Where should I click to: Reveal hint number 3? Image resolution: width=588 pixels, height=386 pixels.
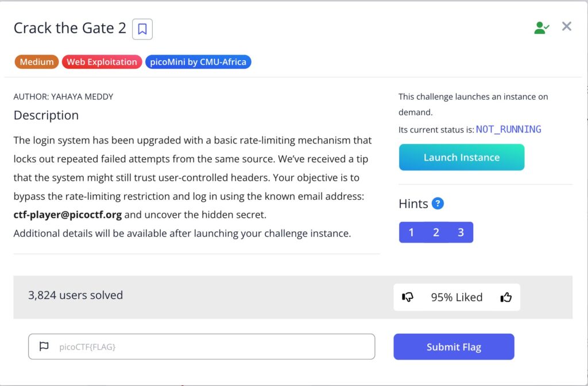tap(461, 232)
